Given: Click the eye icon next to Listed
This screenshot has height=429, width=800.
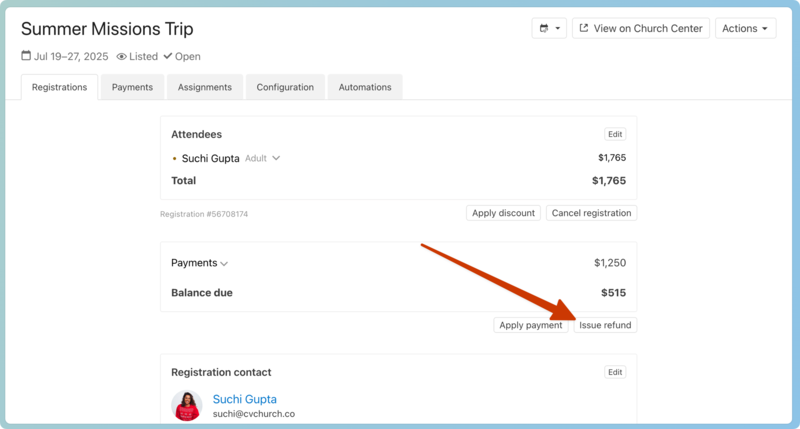Looking at the screenshot, I should point(122,57).
